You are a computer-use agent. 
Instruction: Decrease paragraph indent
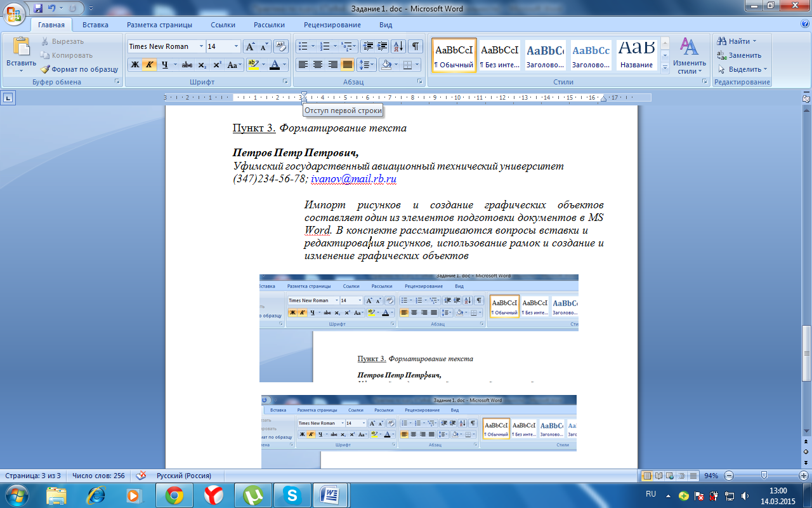coord(368,46)
